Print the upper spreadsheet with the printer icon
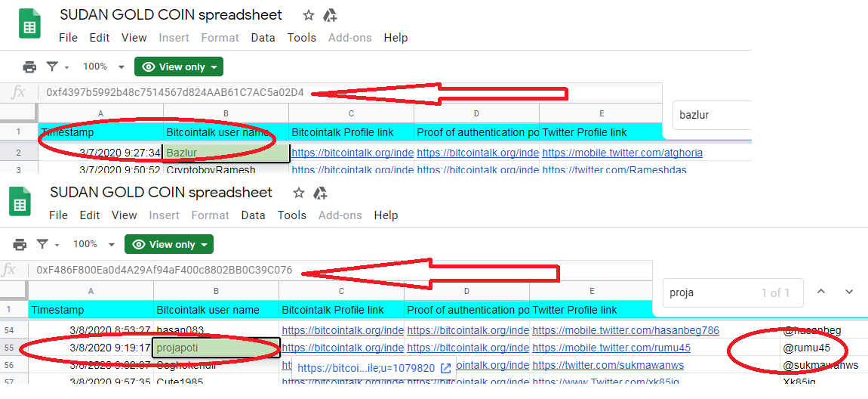868x399 pixels. pos(29,67)
